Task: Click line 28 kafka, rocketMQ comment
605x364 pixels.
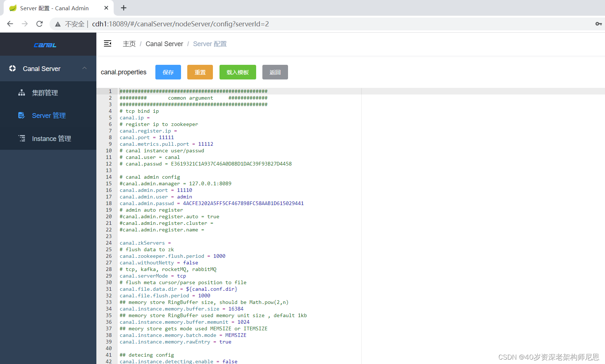Action: tap(168, 269)
